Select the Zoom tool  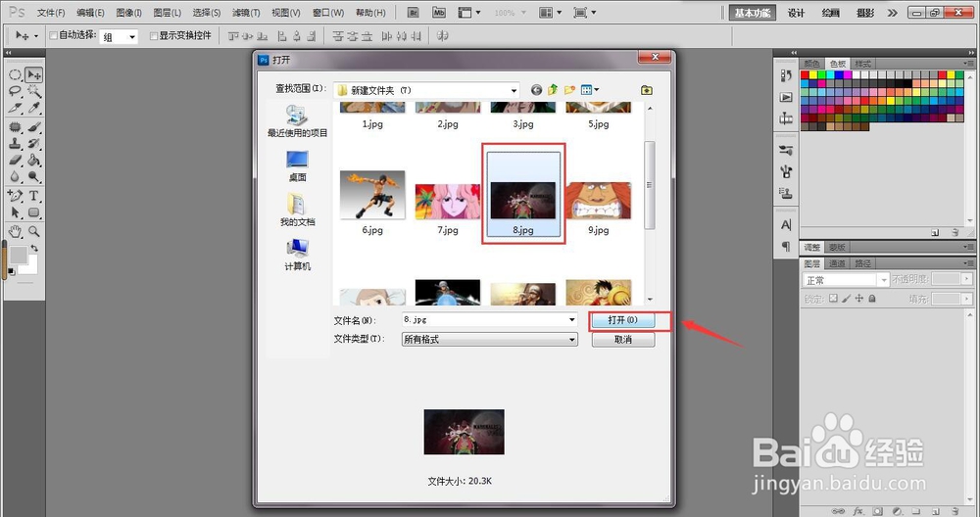(33, 232)
